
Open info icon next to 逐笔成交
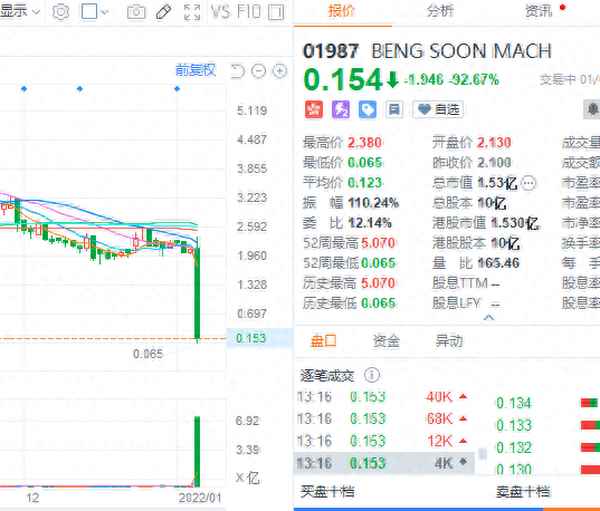(x=372, y=375)
